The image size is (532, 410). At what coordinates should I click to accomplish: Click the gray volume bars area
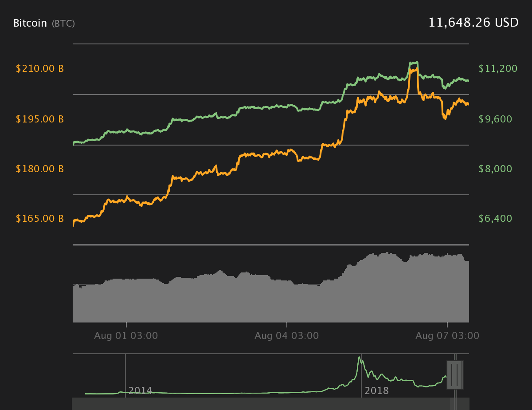click(x=270, y=288)
